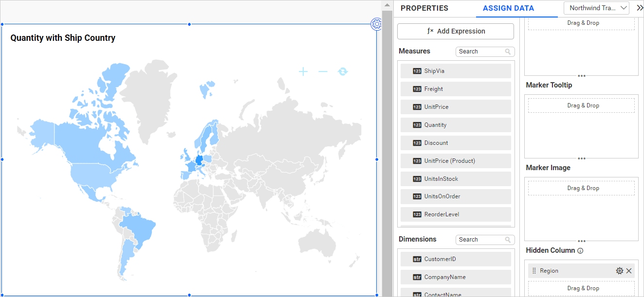The width and height of the screenshot is (644, 297).
Task: Reset the map zoom with refresh icon
Action: pyautogui.click(x=343, y=72)
